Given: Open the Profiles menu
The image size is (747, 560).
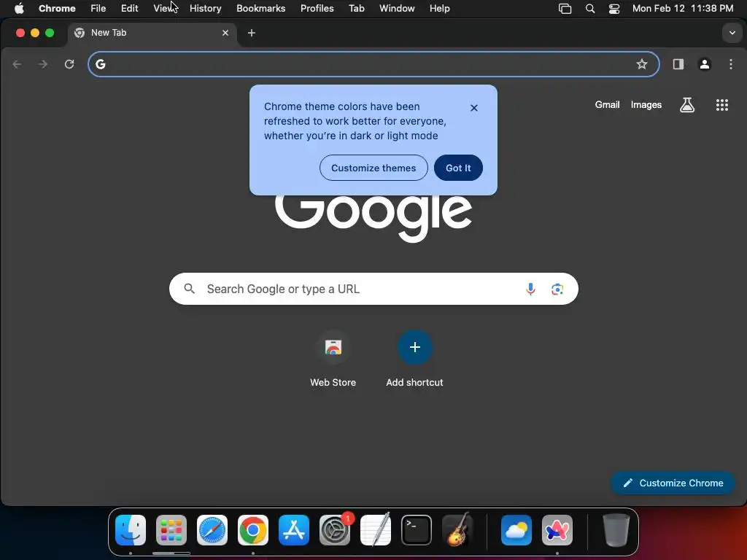Looking at the screenshot, I should coord(317,9).
